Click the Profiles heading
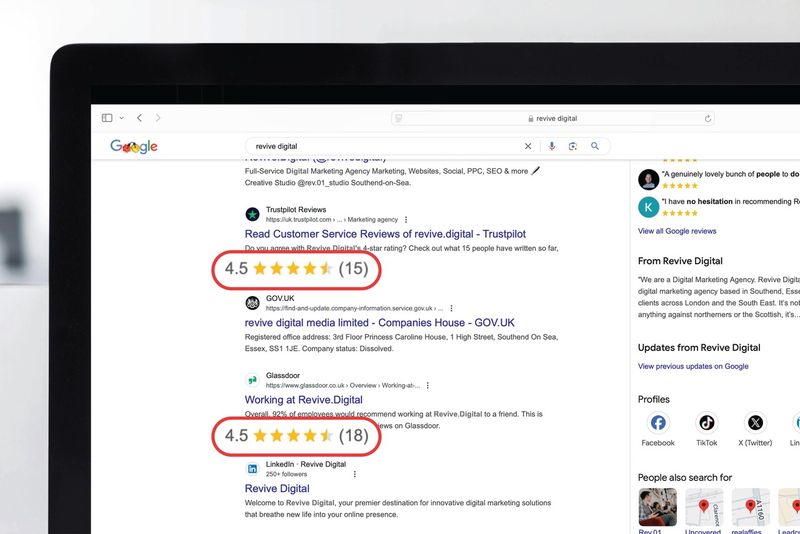Screen dimensions: 800x534 [x=654, y=399]
